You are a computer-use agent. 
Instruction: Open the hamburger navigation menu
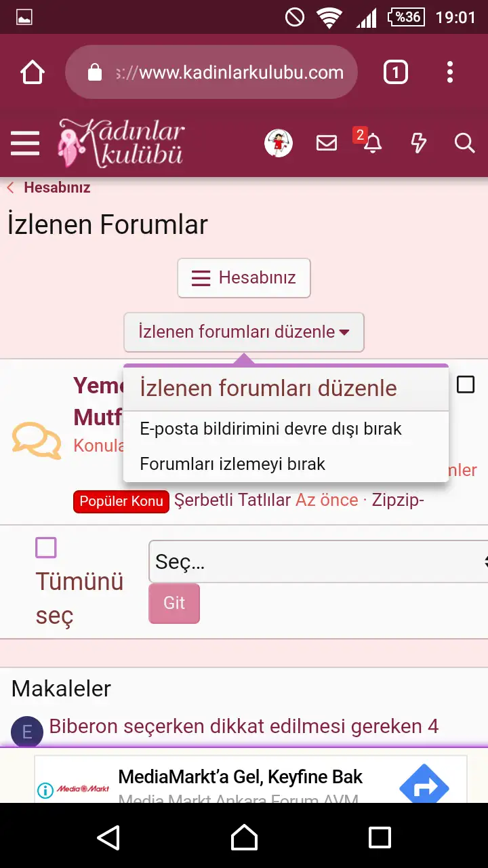point(25,143)
